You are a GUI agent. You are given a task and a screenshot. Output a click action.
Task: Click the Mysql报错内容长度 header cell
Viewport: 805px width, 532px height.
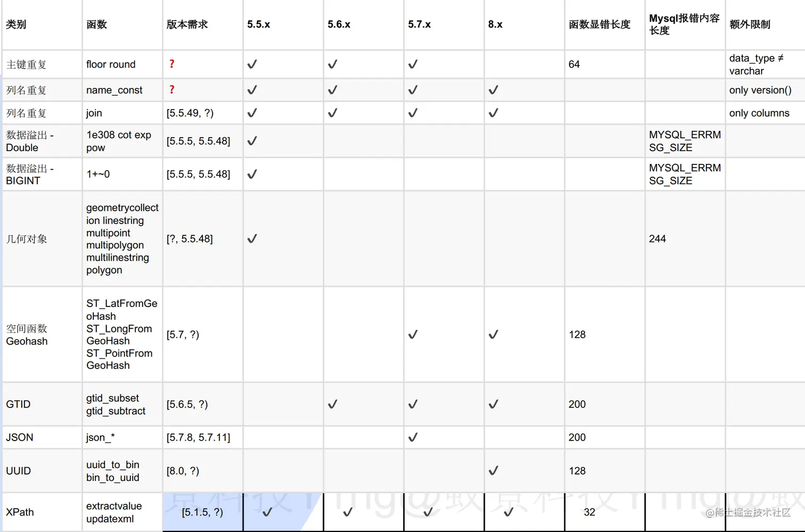coord(685,24)
